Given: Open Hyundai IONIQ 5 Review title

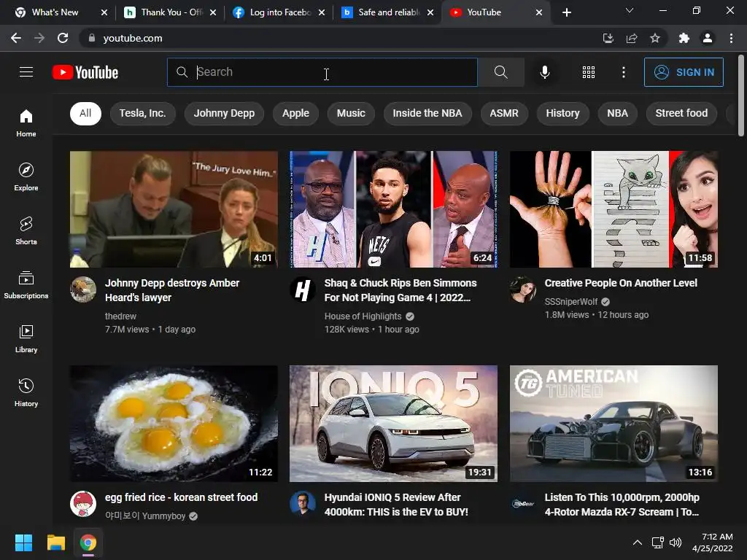Looking at the screenshot, I should (396, 505).
